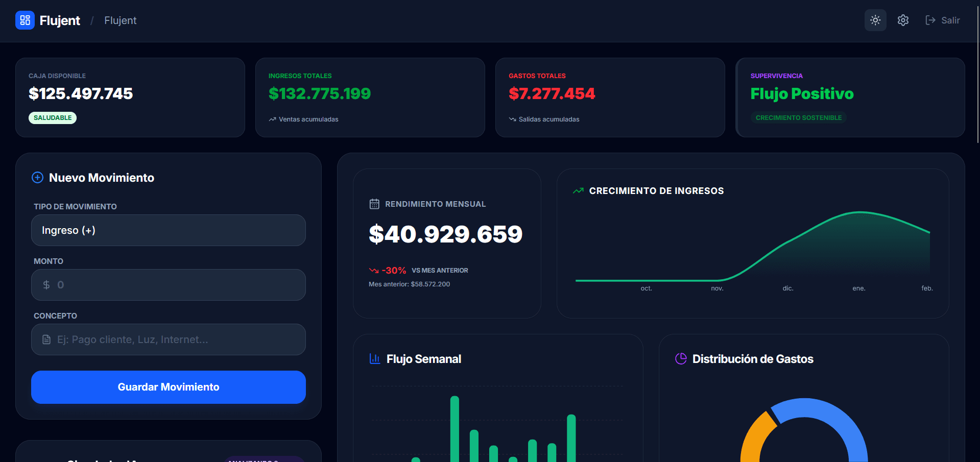The width and height of the screenshot is (980, 462).
Task: Click the calendar icon on Rendimiento Mensual
Action: (374, 203)
